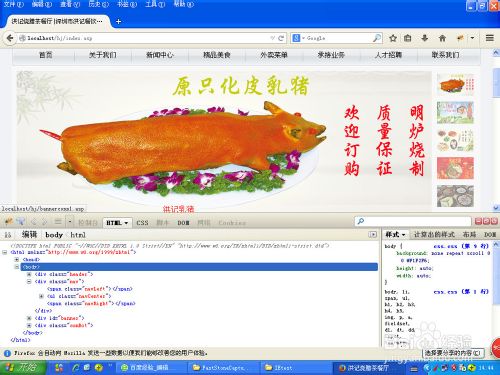Expand the div class header node
Image resolution: width=500 pixels, height=375 pixels.
pyautogui.click(x=29, y=274)
